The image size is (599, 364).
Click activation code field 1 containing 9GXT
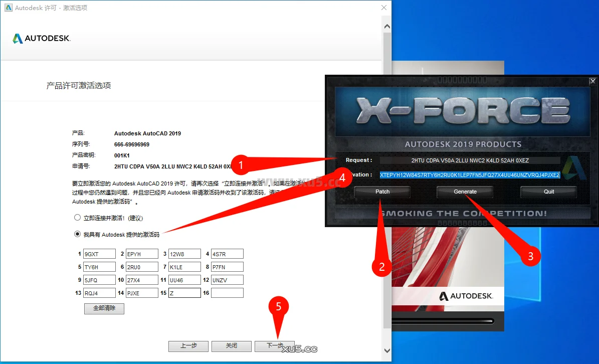pos(99,254)
